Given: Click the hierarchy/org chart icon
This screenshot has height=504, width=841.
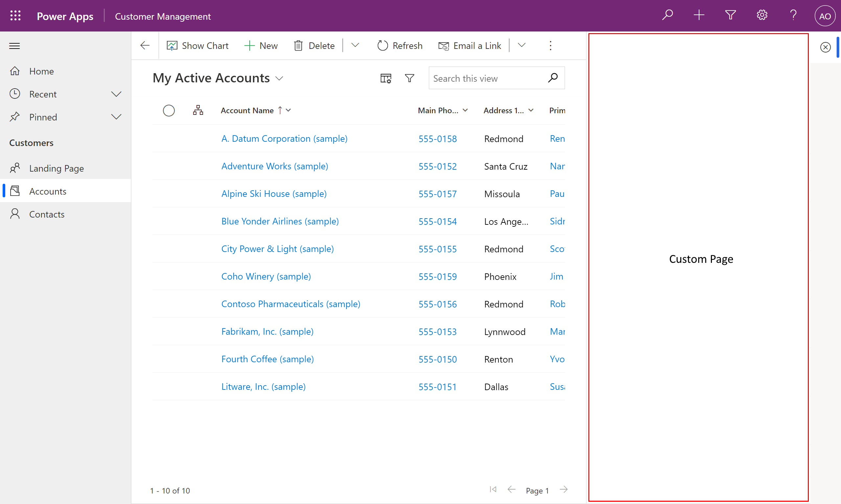Looking at the screenshot, I should point(198,110).
